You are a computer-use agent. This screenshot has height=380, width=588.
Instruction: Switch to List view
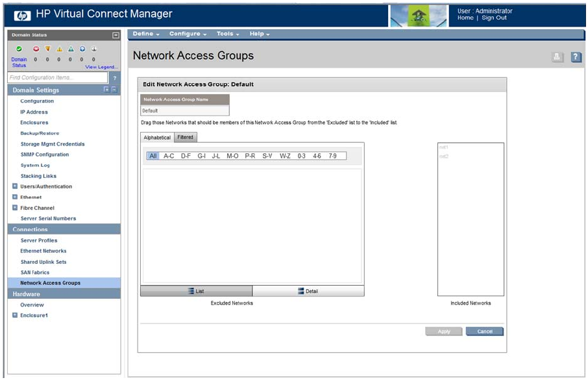(x=196, y=291)
